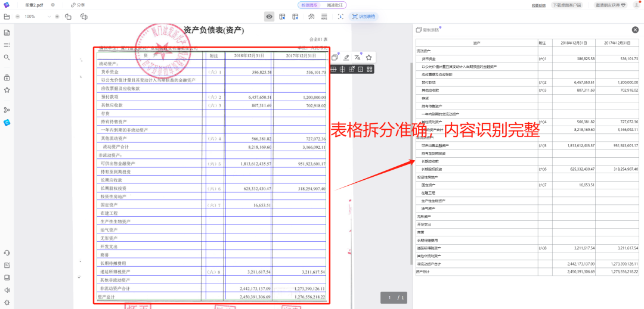Open file via the folder icon
The width and height of the screenshot is (644, 309).
pyautogui.click(x=7, y=17)
